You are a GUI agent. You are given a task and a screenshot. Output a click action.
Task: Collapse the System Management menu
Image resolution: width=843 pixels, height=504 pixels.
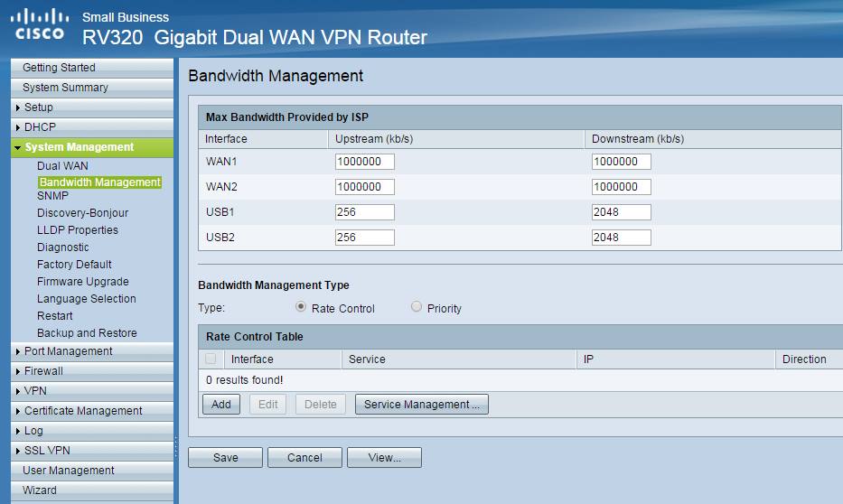pyautogui.click(x=92, y=147)
